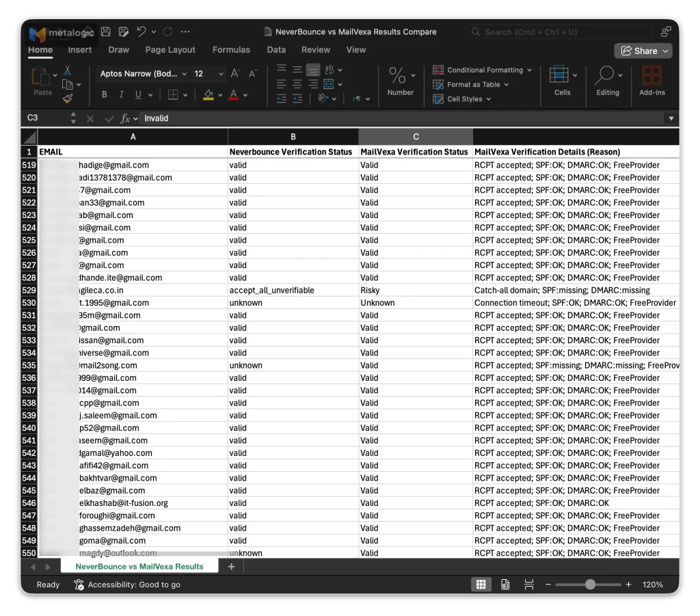Click the Redo arrow icon
700x616 pixels.
tap(168, 31)
